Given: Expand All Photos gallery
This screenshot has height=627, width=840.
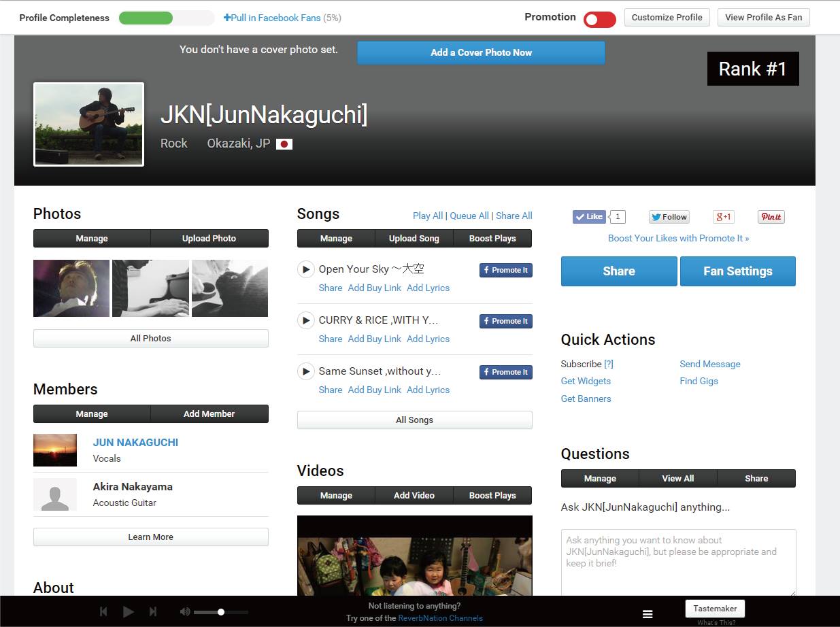Looking at the screenshot, I should click(150, 339).
